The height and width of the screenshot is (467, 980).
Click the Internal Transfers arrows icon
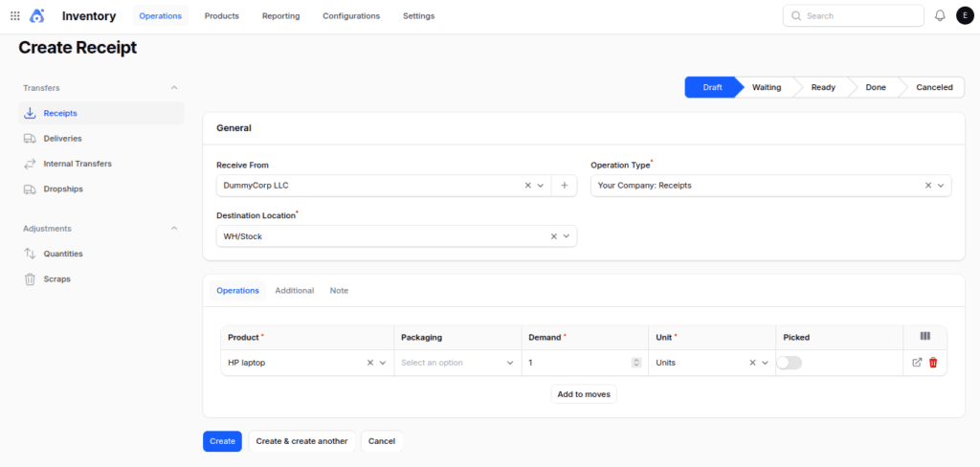pyautogui.click(x=30, y=164)
